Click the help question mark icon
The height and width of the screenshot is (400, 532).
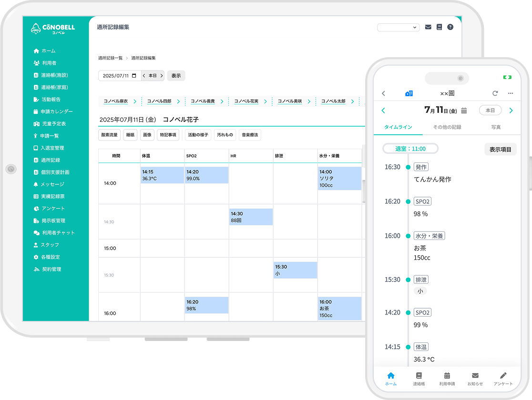450,27
